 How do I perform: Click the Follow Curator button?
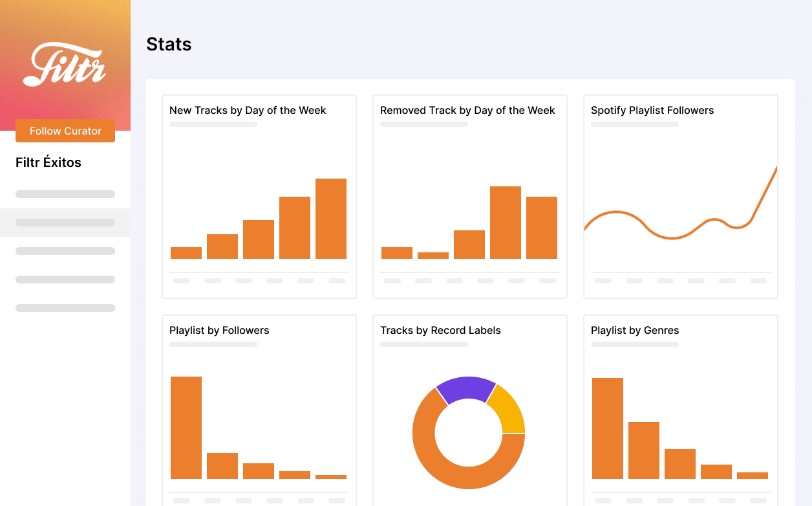(65, 131)
